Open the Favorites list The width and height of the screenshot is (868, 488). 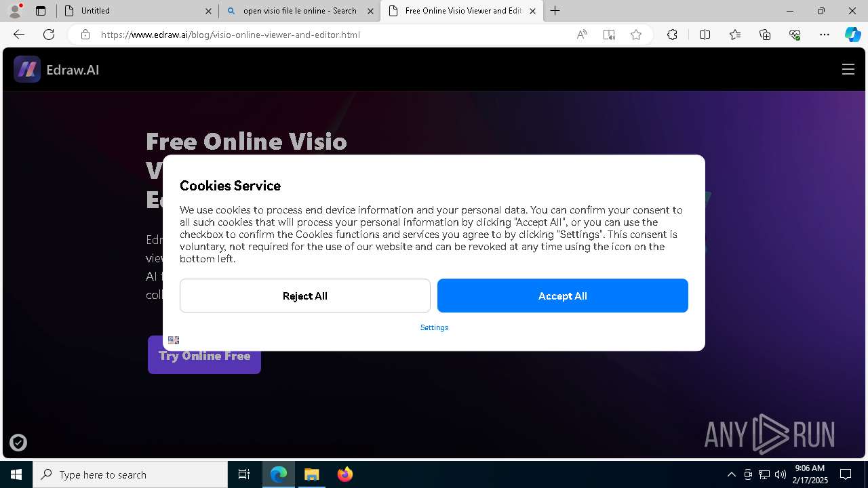735,35
